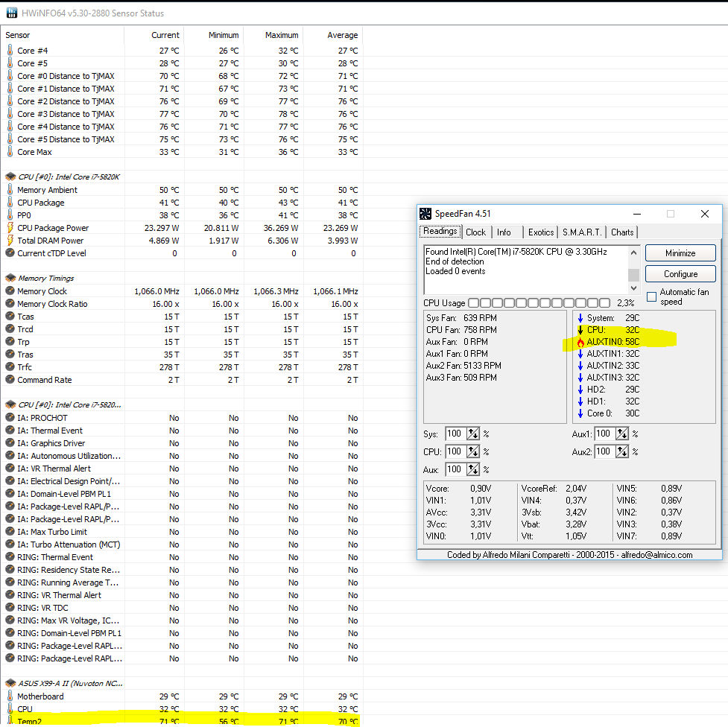Viewport: 728px width, 727px height.
Task: Select IA: VR Thermal Alert row
Action: coord(182,469)
